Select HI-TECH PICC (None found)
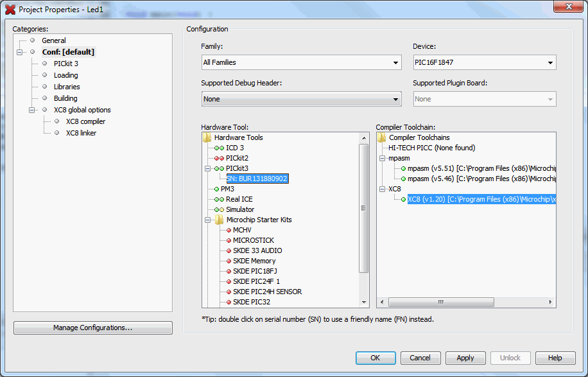Viewport: 588px width, 377px height. (x=431, y=148)
